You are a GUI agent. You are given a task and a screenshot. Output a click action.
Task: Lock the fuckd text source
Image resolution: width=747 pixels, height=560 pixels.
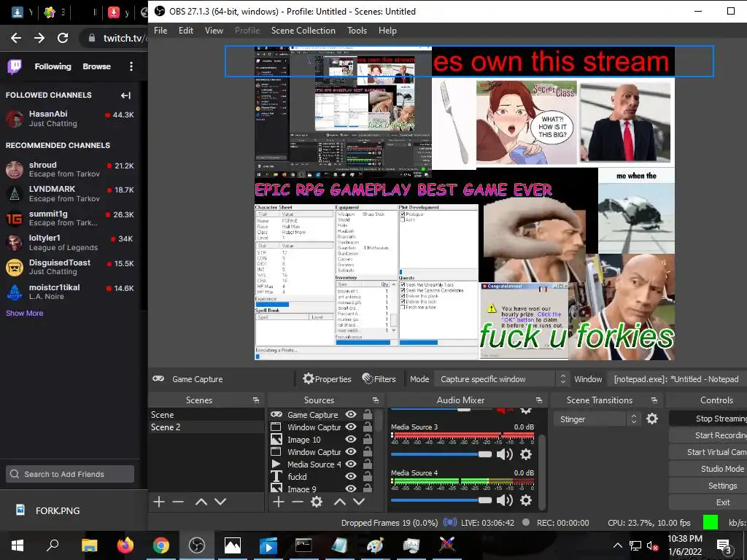click(x=368, y=476)
